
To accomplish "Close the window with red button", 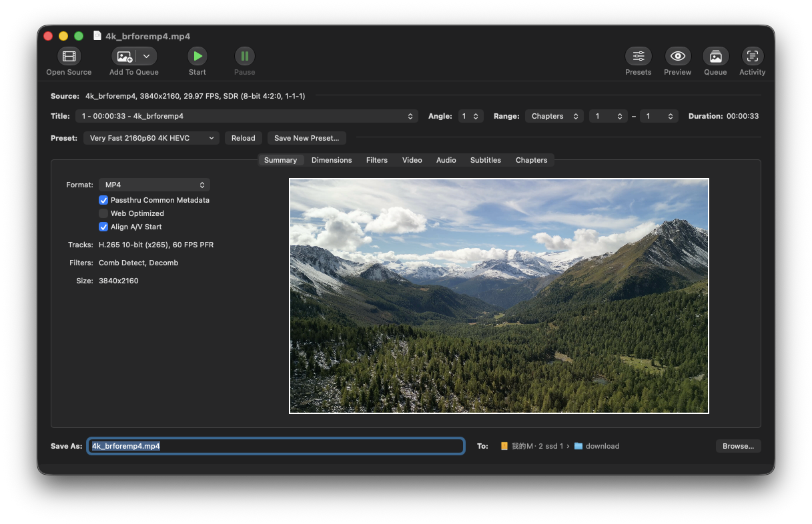I will click(48, 36).
